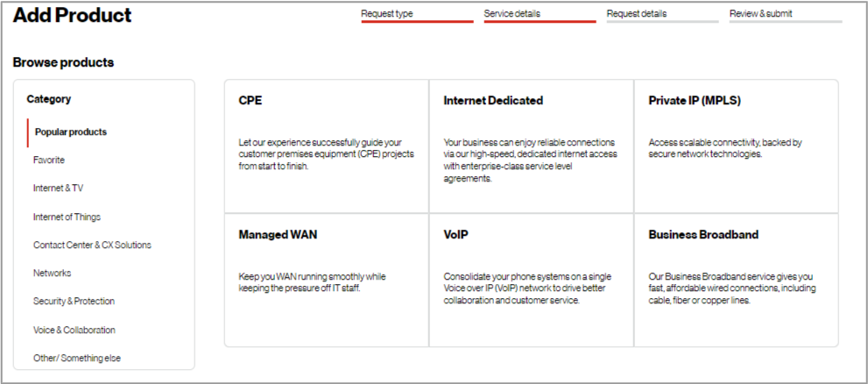Jump to the Request details step
Screen dimensions: 868x384
tap(637, 14)
